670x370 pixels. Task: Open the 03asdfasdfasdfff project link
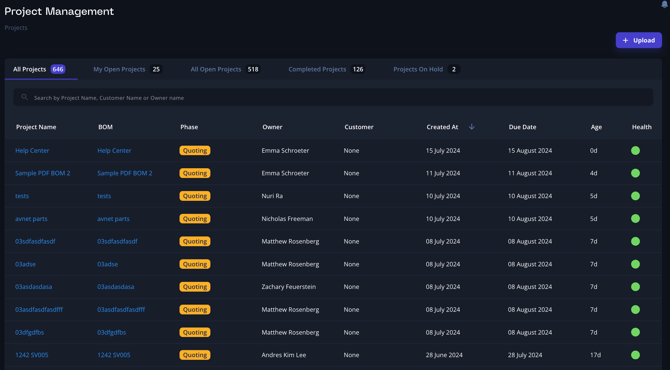point(39,309)
